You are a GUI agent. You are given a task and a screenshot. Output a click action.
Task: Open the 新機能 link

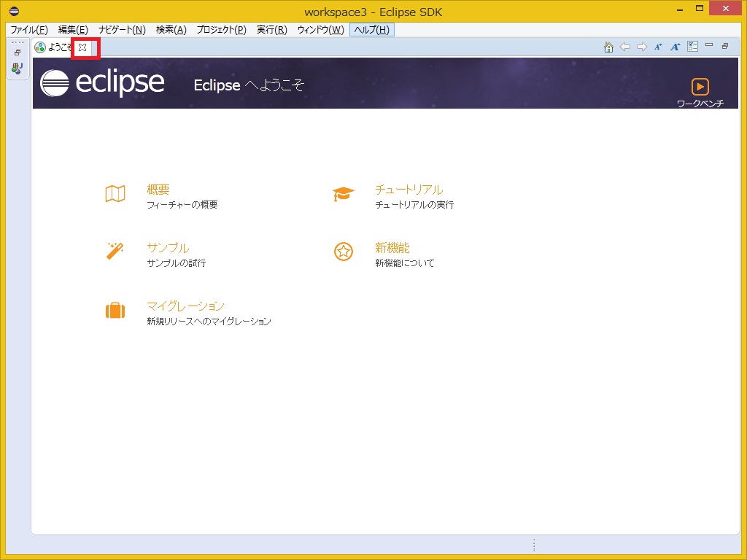[392, 248]
